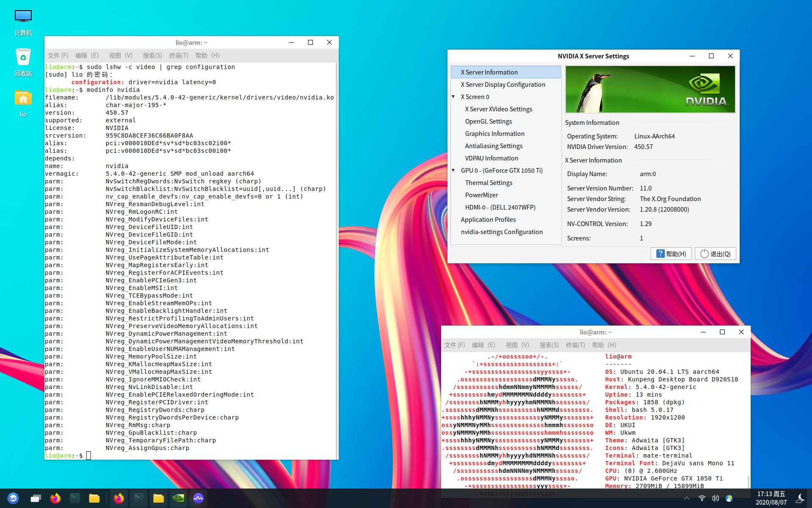812x508 pixels.
Task: Collapse the GPU 0 GeForce GTX 1050 Ti node
Action: click(x=453, y=171)
